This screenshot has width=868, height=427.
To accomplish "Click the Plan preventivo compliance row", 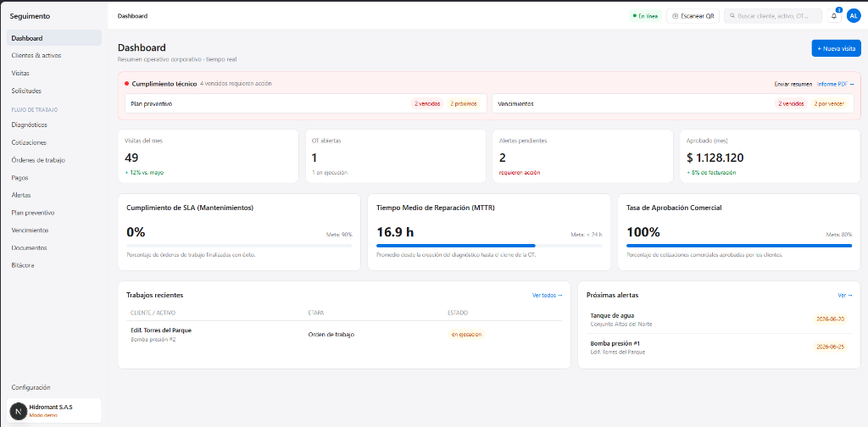I will pos(305,103).
